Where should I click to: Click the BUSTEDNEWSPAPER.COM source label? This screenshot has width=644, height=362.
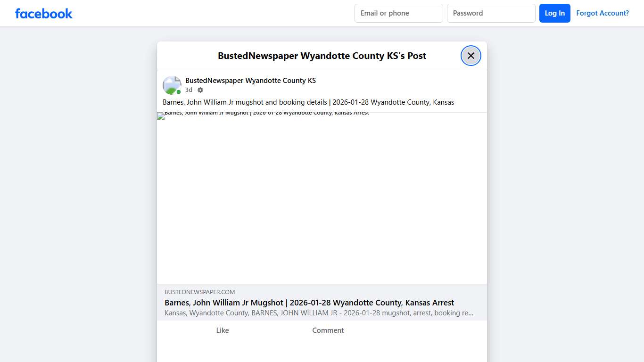(198, 292)
